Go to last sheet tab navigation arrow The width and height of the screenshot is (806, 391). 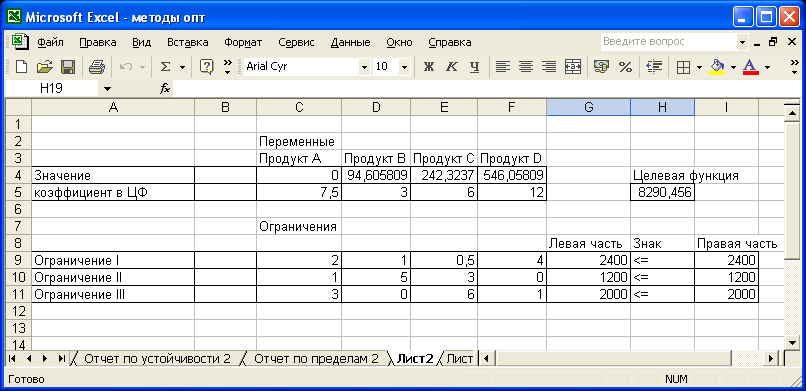(x=61, y=359)
